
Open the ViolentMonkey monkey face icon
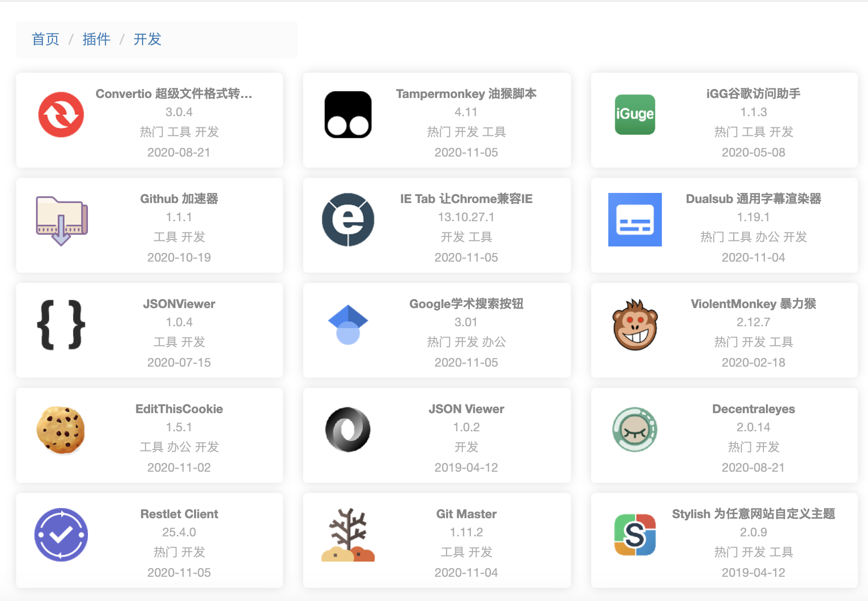pyautogui.click(x=635, y=325)
